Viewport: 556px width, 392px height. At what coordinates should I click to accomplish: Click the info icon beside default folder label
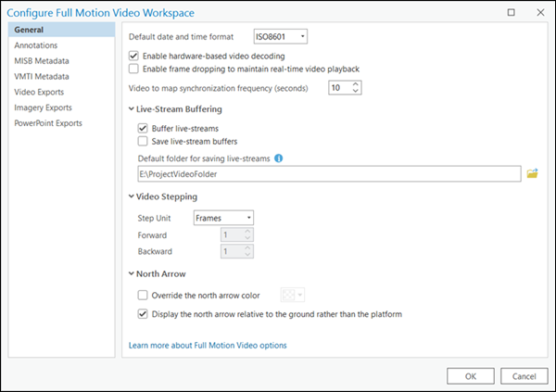pos(278,158)
